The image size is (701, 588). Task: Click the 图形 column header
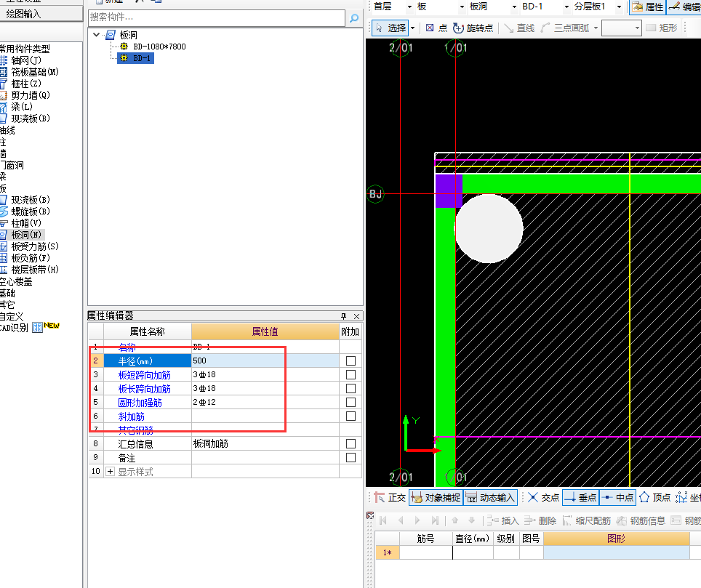(616, 539)
